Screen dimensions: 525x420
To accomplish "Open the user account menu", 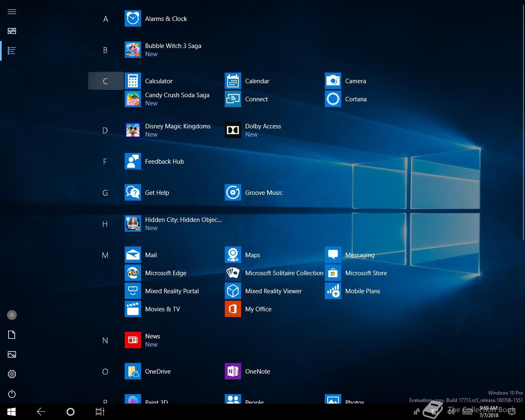I will pos(12,315).
